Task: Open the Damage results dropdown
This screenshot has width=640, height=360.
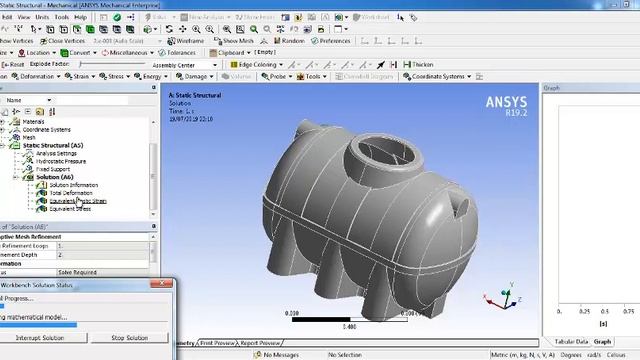Action: click(x=195, y=76)
